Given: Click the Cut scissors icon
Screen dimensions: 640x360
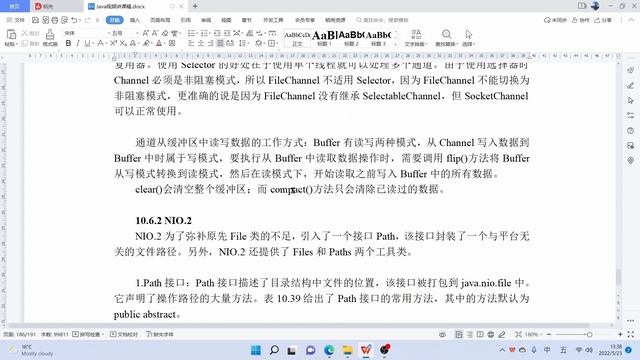Looking at the screenshot, I should pyautogui.click(x=24, y=33).
